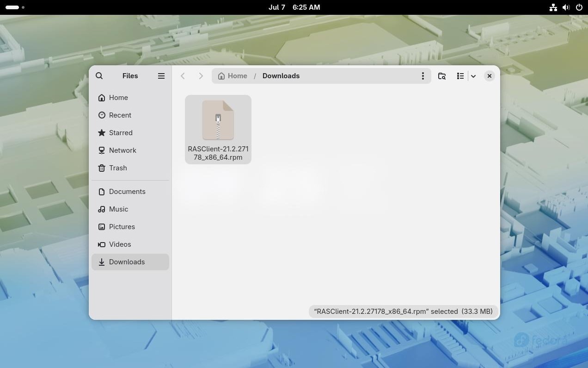Click Downloads in the path bar

coord(281,76)
